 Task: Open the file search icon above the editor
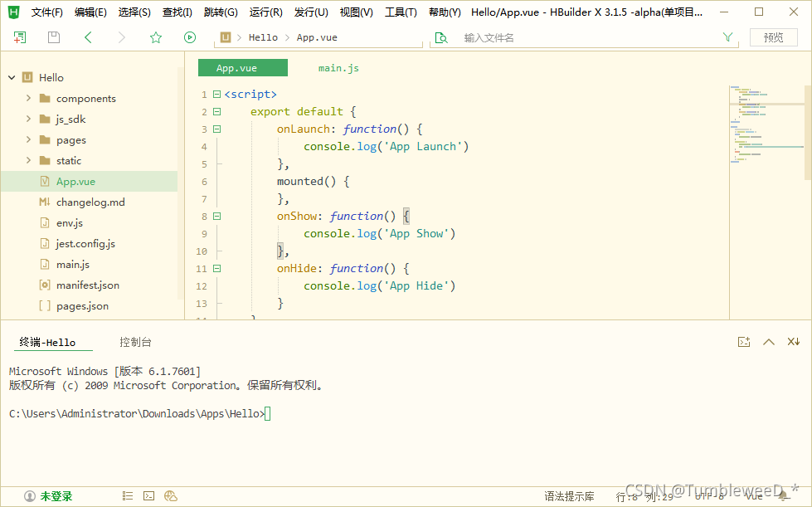pos(440,37)
